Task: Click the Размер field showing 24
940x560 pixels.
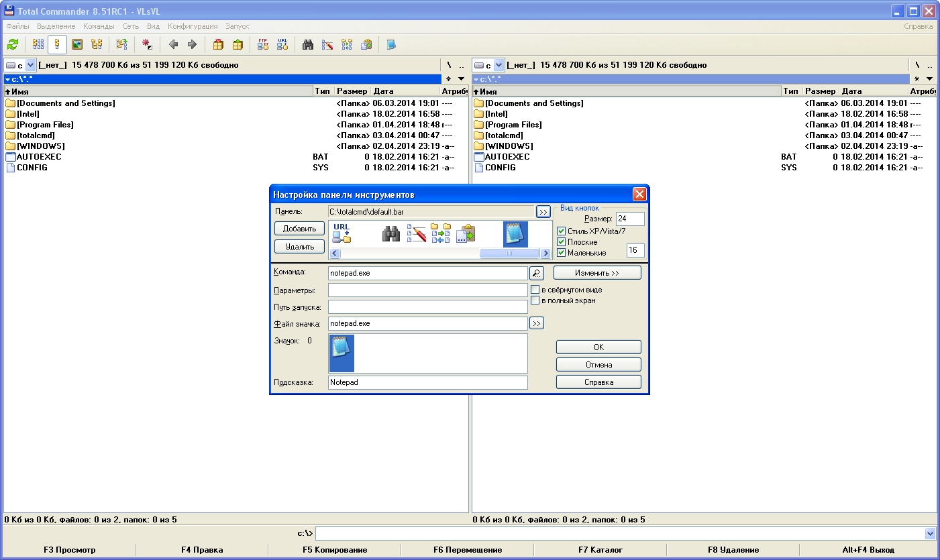Action: click(x=630, y=219)
